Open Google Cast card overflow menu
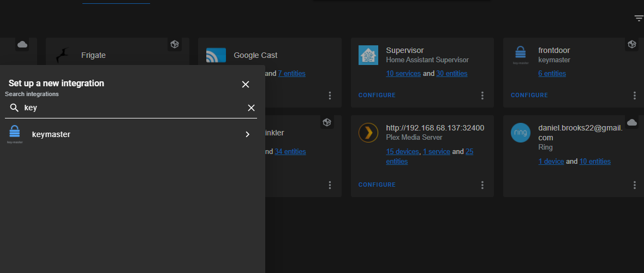 (x=330, y=96)
